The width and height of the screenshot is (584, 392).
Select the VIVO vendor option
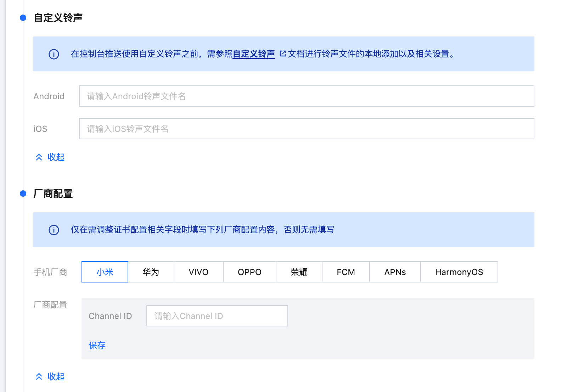(x=198, y=272)
